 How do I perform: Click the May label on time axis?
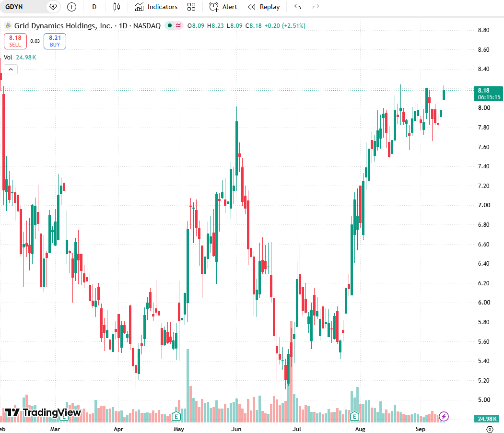179,429
